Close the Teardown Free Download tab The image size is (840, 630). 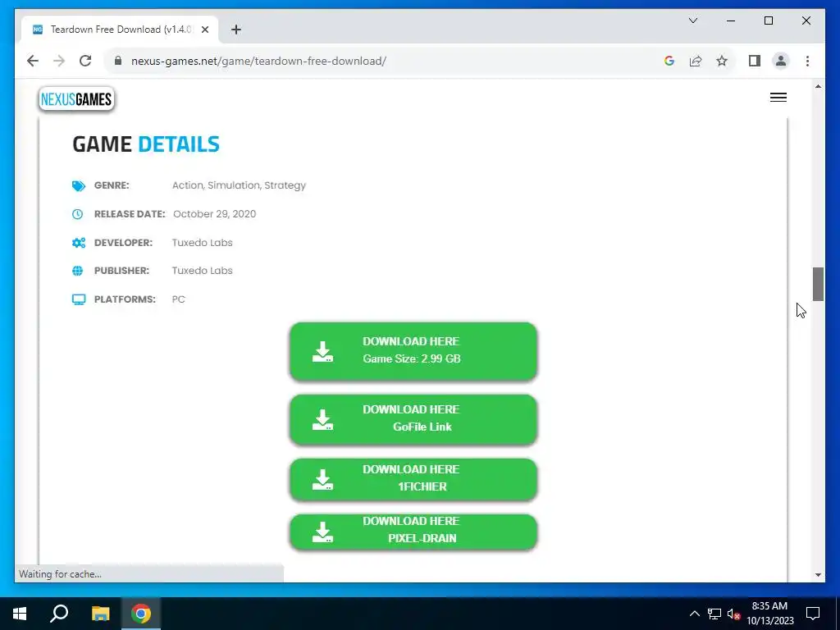click(205, 30)
